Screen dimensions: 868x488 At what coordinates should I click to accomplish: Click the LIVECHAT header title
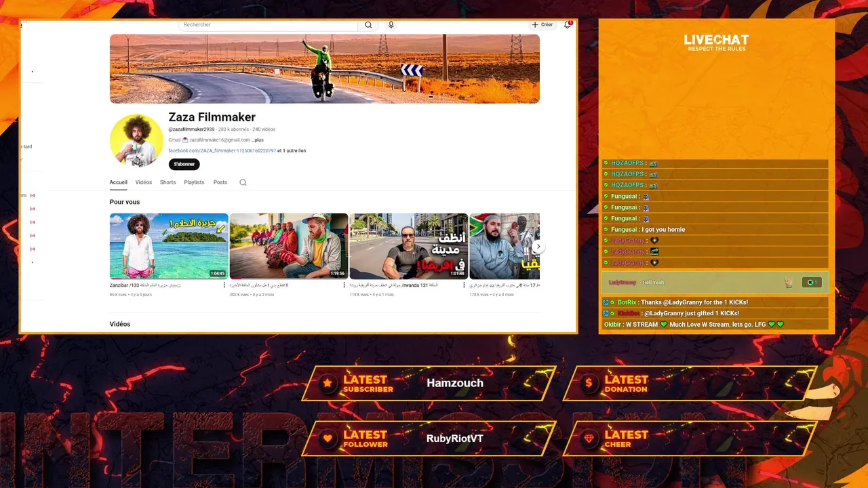pos(716,40)
